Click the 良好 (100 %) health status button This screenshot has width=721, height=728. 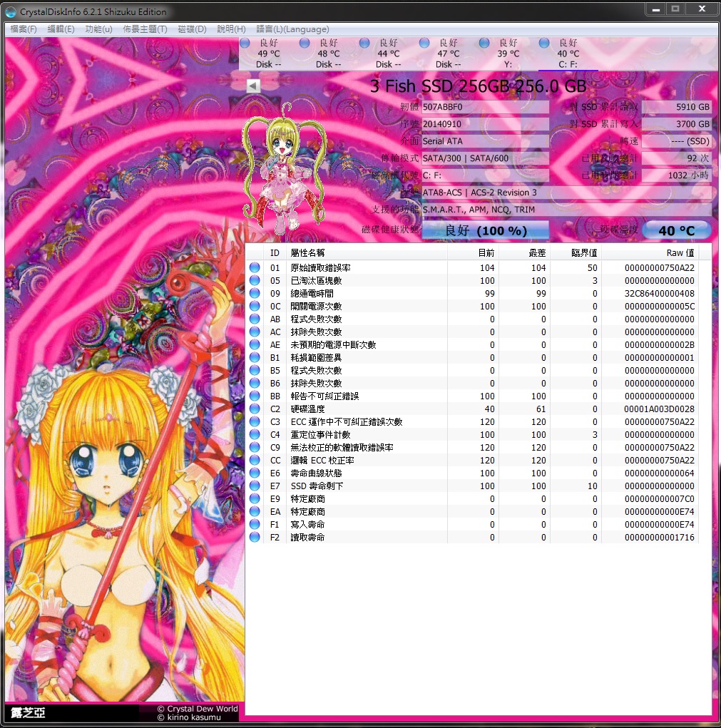click(x=486, y=230)
